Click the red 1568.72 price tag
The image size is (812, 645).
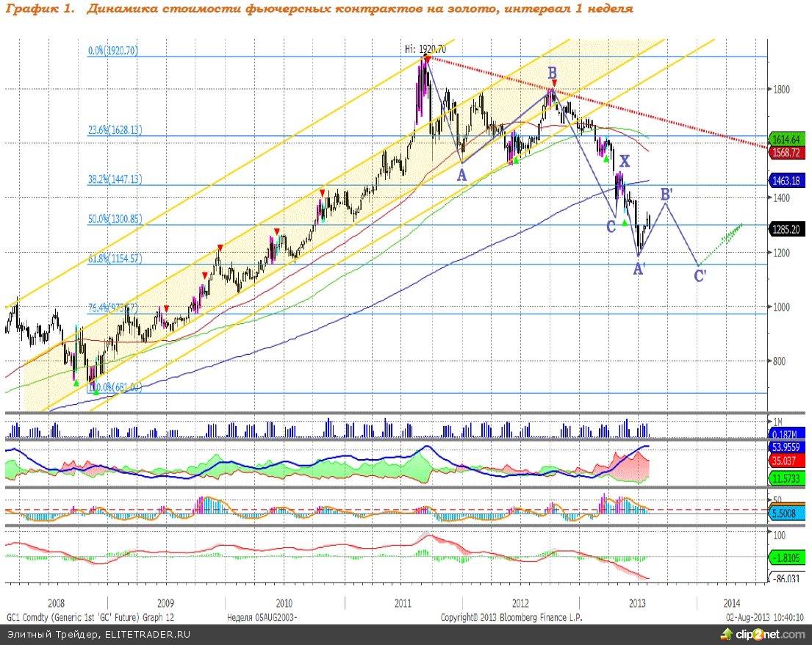pos(787,152)
